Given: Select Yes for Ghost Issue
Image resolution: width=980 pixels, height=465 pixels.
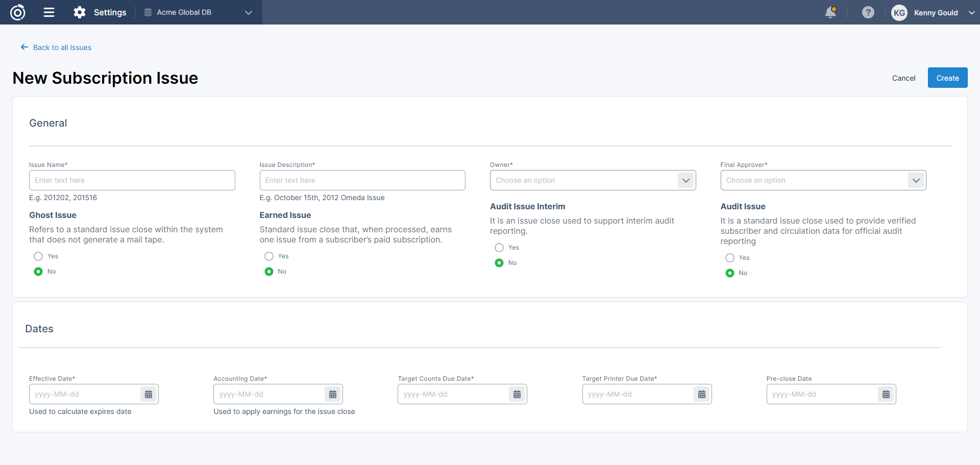Looking at the screenshot, I should tap(38, 256).
